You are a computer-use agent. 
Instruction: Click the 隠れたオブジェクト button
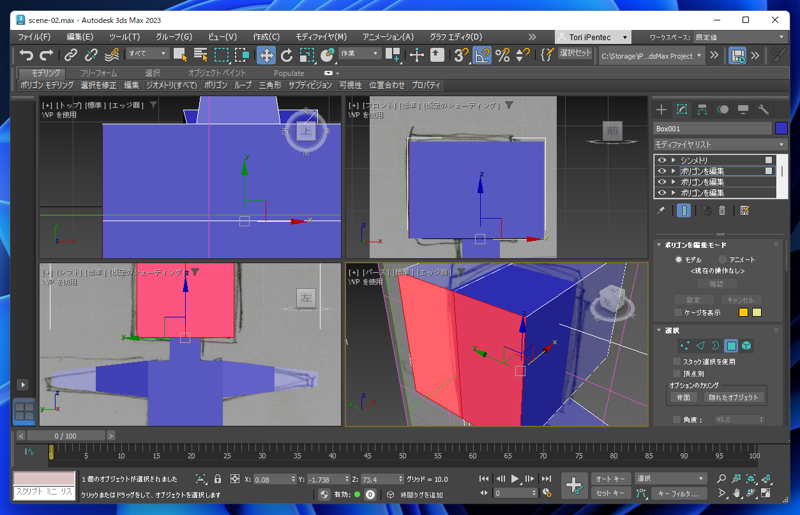click(733, 397)
